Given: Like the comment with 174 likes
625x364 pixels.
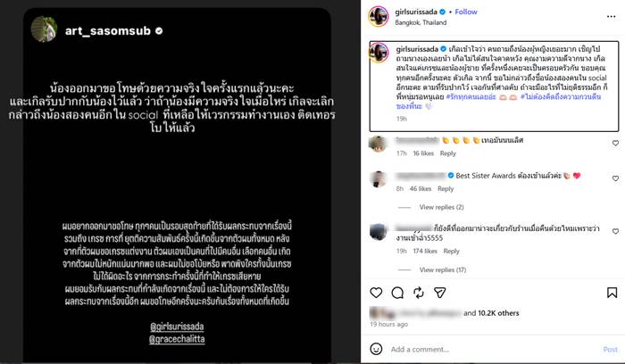Looking at the screenshot, I should [x=615, y=231].
